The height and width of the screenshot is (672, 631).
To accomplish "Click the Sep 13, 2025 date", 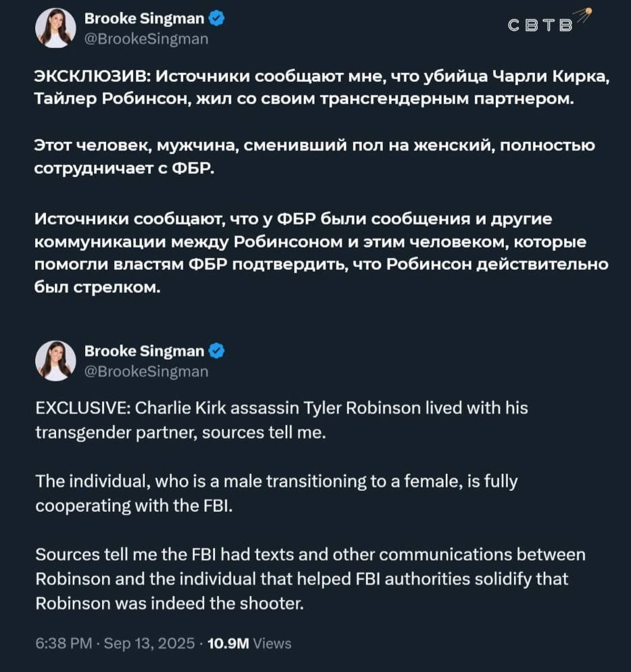I will 149,643.
